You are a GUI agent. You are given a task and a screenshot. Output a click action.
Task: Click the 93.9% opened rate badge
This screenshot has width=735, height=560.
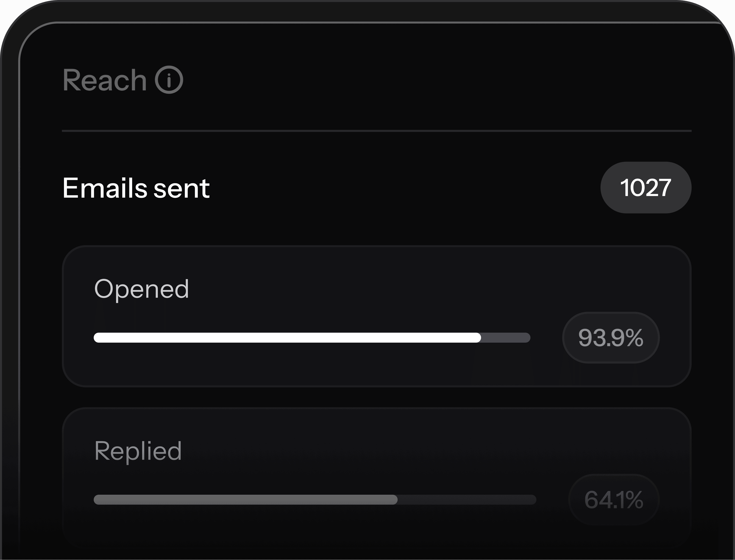611,338
